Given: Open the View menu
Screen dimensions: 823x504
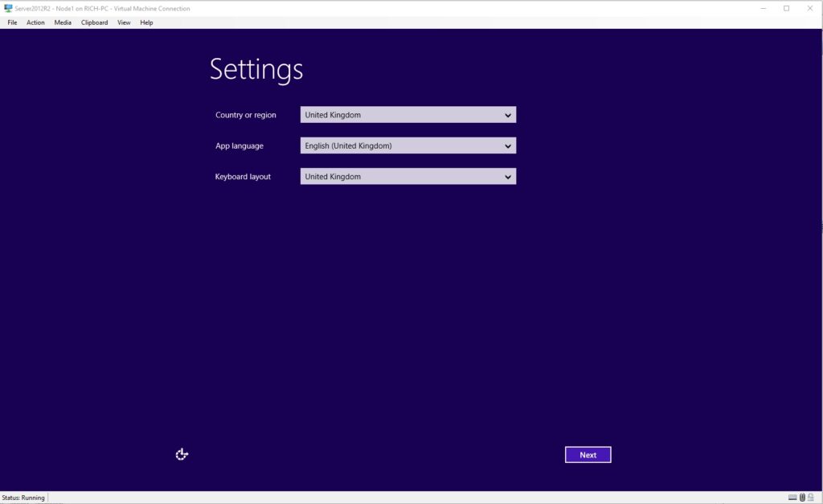Looking at the screenshot, I should pos(124,23).
